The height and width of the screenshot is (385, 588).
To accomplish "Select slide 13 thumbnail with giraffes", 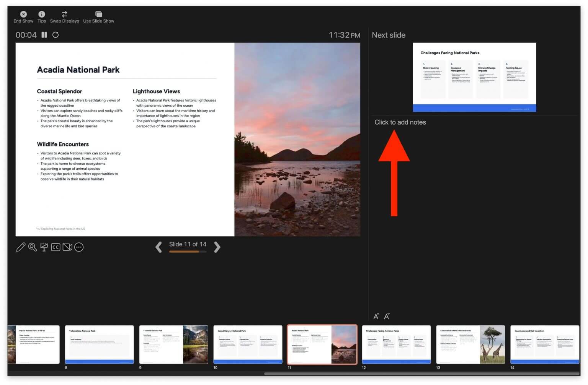I will click(x=470, y=344).
